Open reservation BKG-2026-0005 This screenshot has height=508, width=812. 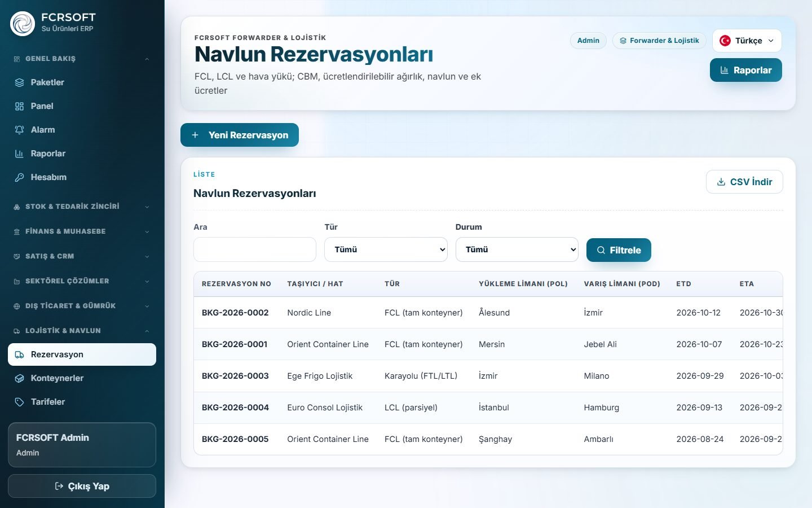coord(235,439)
